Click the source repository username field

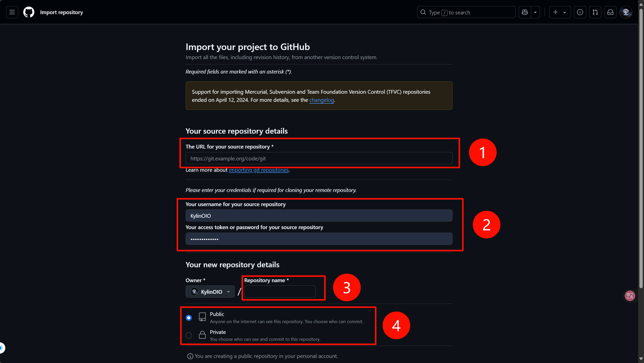(319, 216)
